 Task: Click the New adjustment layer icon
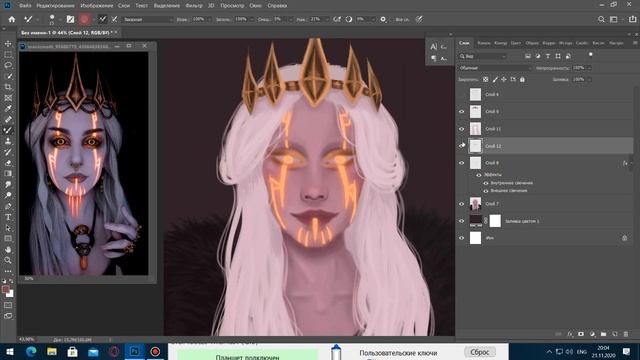coord(592,334)
